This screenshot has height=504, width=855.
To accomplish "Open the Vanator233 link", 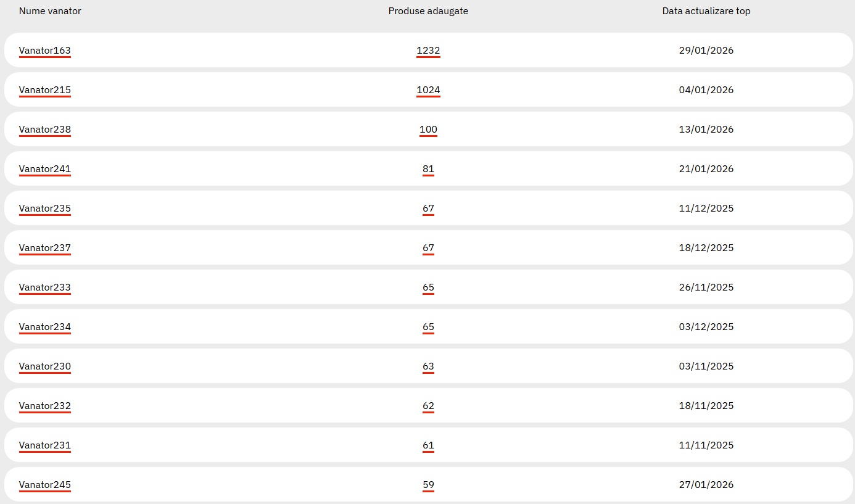I will coord(45,287).
